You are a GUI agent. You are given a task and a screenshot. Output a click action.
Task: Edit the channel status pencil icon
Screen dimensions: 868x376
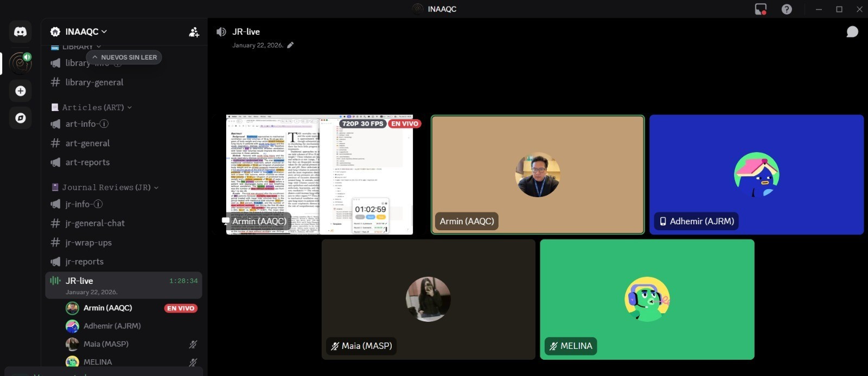pyautogui.click(x=290, y=46)
